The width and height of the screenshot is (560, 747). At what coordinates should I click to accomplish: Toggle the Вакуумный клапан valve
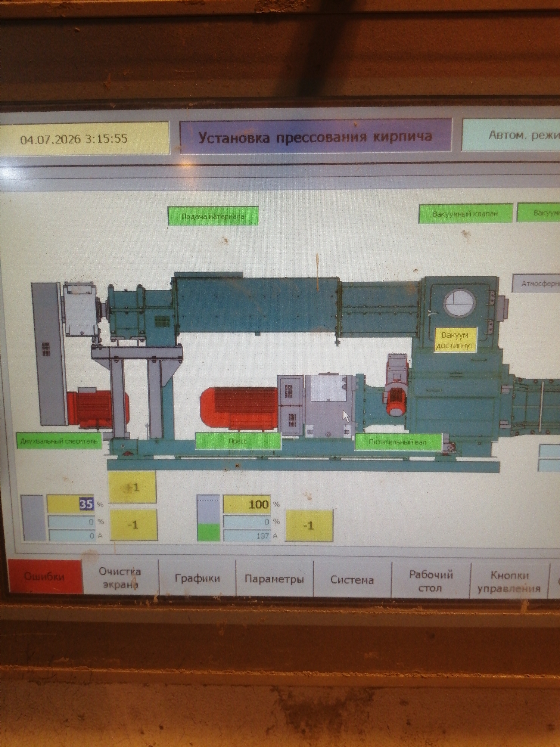(x=465, y=214)
